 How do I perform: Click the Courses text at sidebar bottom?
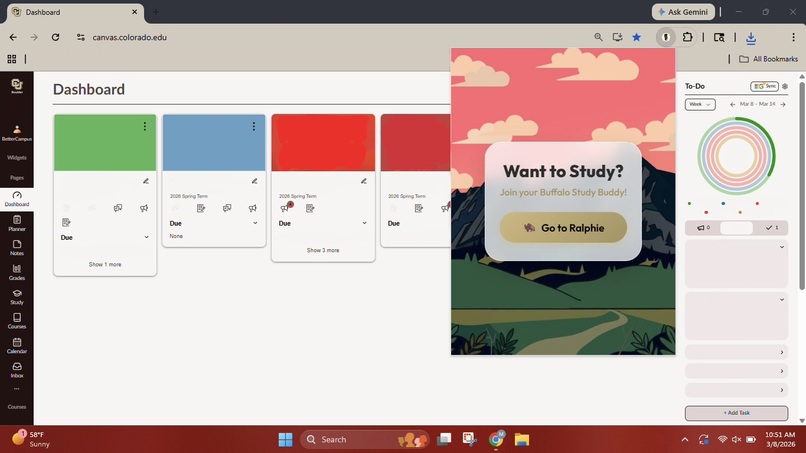tap(17, 407)
